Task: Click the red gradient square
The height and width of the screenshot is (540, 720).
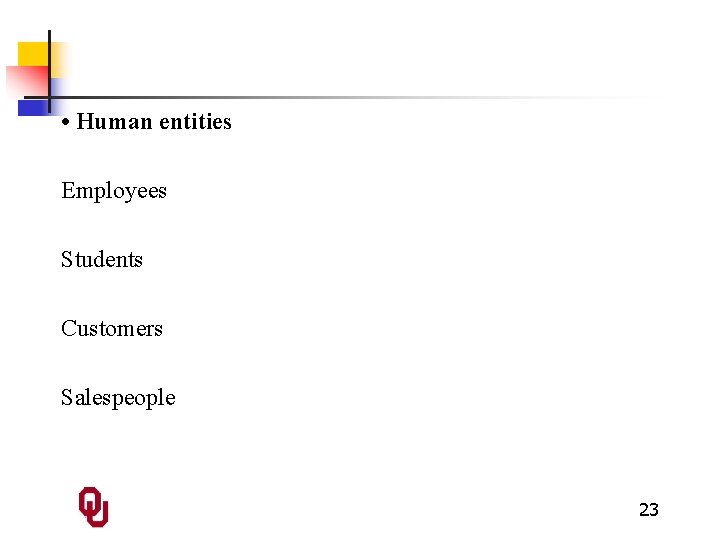Action: tap(28, 81)
